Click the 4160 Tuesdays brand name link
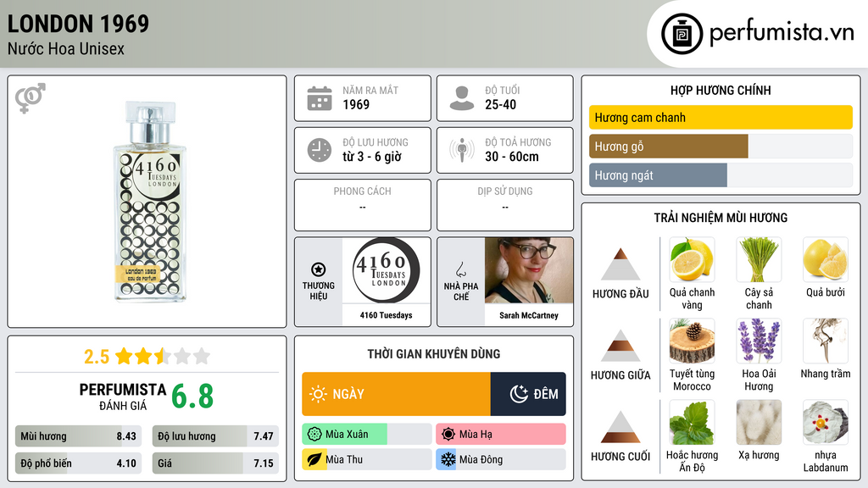 click(387, 315)
